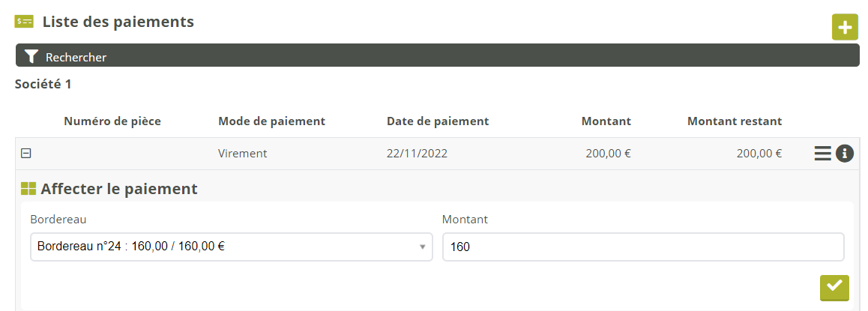
Task: Show payment info via info icon
Action: 845,154
